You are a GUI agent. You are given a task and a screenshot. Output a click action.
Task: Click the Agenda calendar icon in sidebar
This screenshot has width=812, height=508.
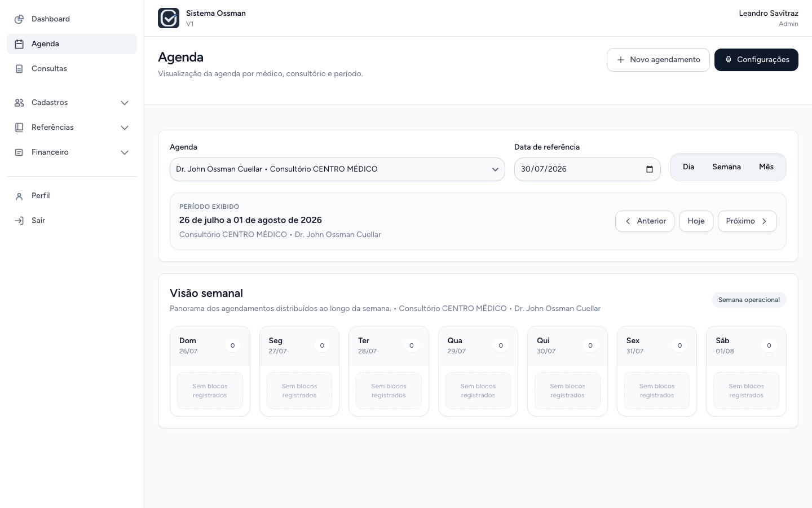(x=19, y=44)
